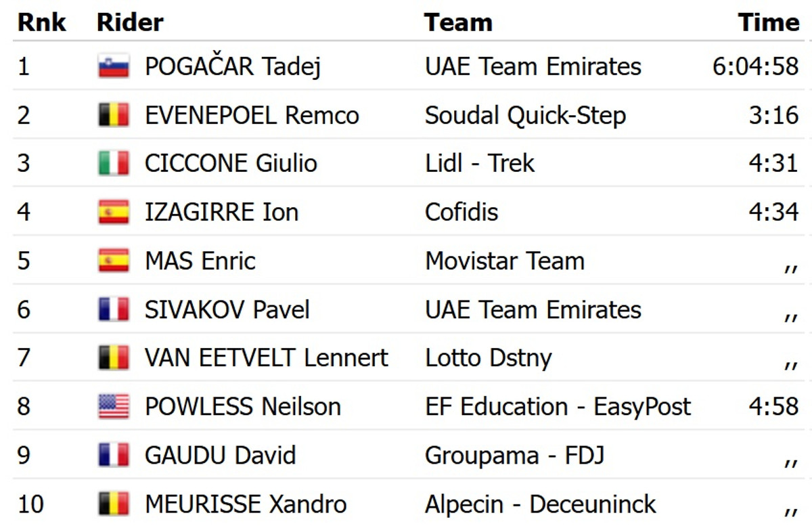Click the American flag next to Powless
This screenshot has height=526, width=812.
[113, 407]
